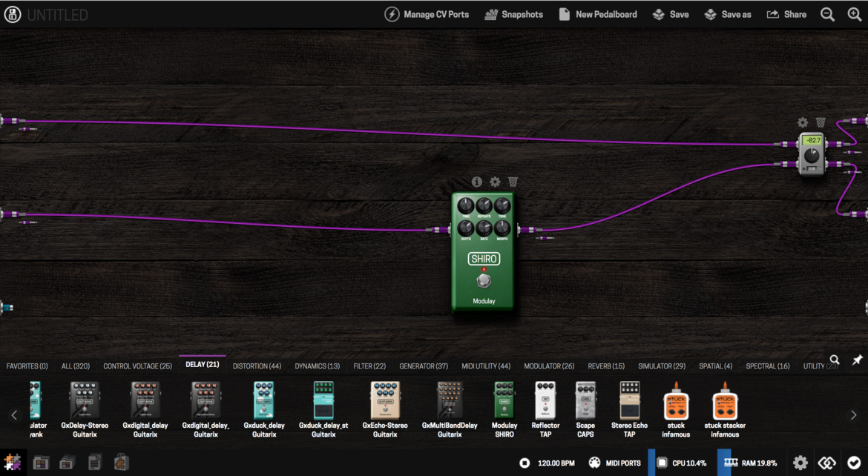Select the Distortion (44) category tab
The height and width of the screenshot is (476, 868).
pyautogui.click(x=257, y=366)
